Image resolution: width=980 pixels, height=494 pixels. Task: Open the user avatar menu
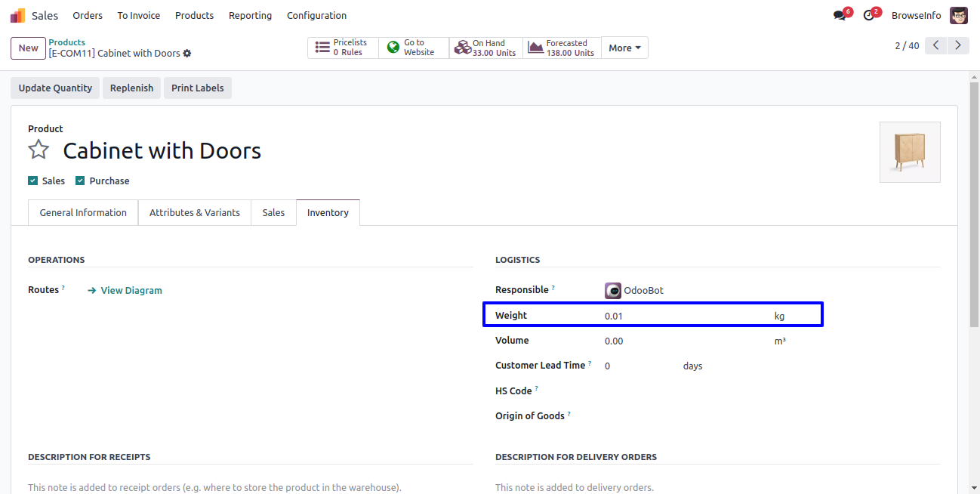click(959, 15)
